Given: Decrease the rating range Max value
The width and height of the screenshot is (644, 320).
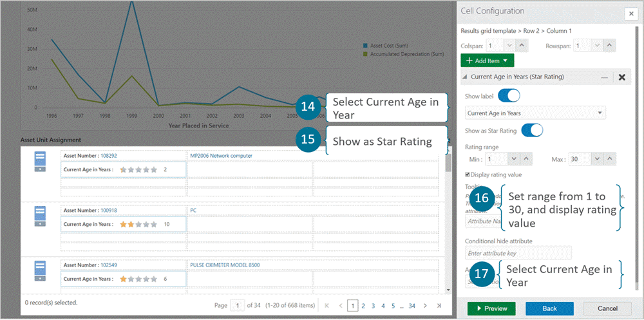Looking at the screenshot, I should pos(598,158).
